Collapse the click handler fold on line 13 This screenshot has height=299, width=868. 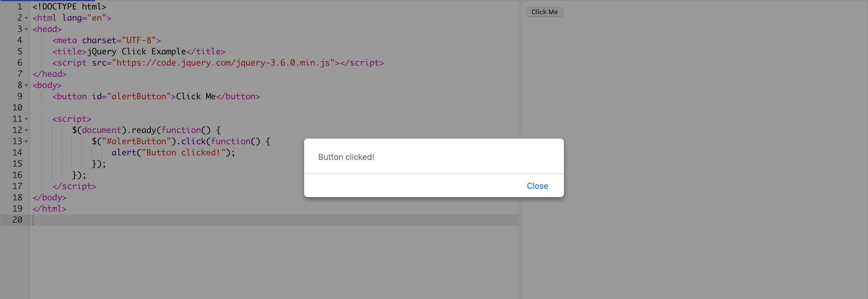(26, 142)
